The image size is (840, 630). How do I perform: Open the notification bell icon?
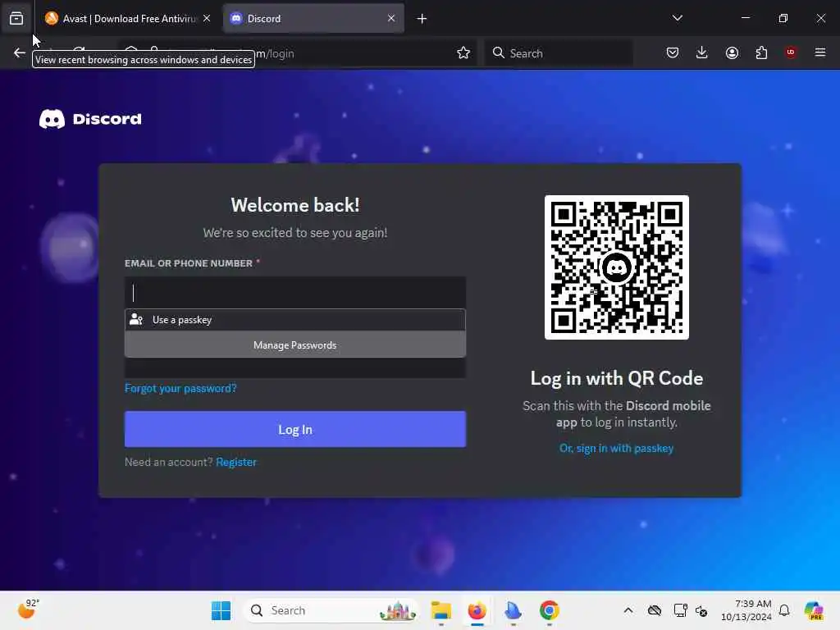[784, 610]
